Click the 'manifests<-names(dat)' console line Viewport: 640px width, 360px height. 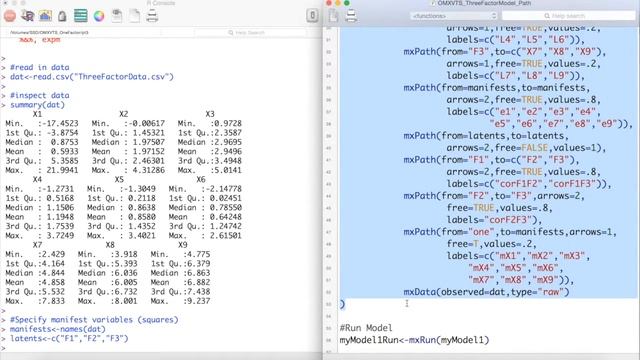point(58,329)
